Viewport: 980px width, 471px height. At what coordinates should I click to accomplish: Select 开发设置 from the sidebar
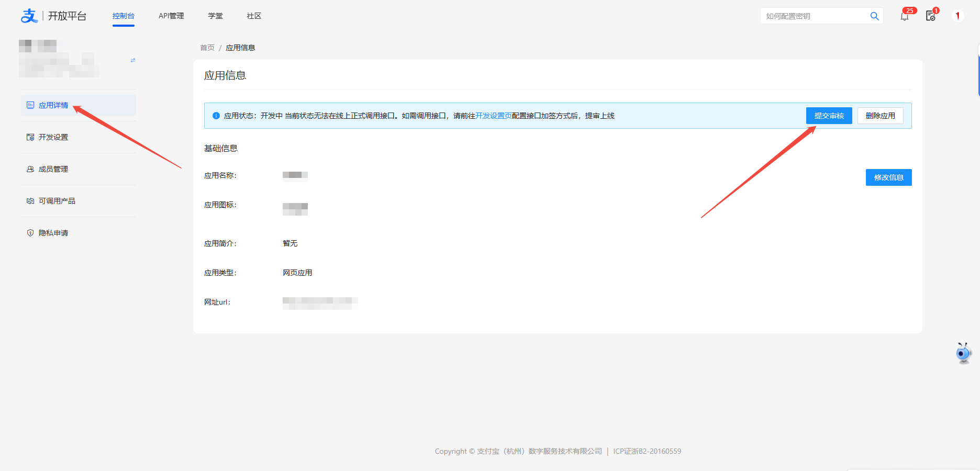pos(52,137)
